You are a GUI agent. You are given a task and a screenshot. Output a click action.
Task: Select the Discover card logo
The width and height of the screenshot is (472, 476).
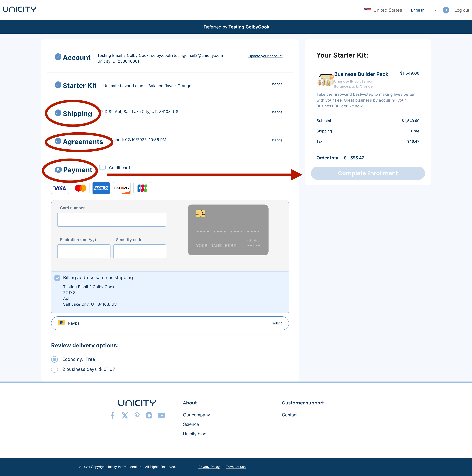coord(122,188)
